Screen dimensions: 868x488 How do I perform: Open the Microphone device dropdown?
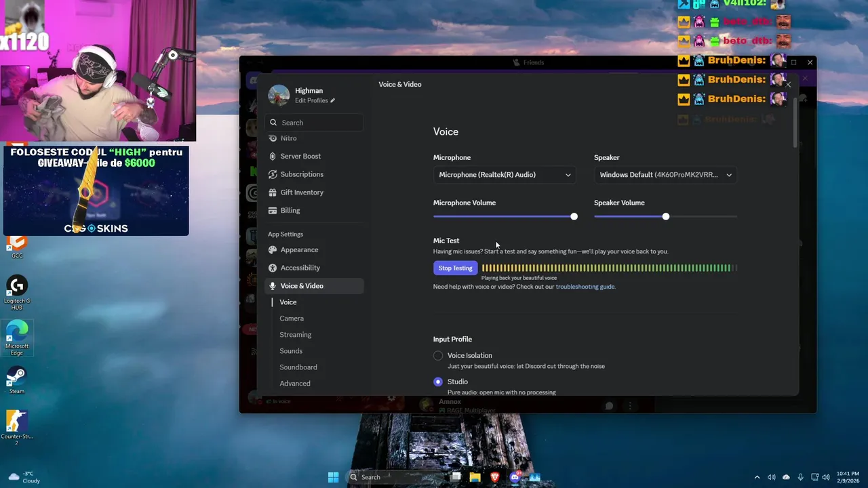pyautogui.click(x=505, y=175)
